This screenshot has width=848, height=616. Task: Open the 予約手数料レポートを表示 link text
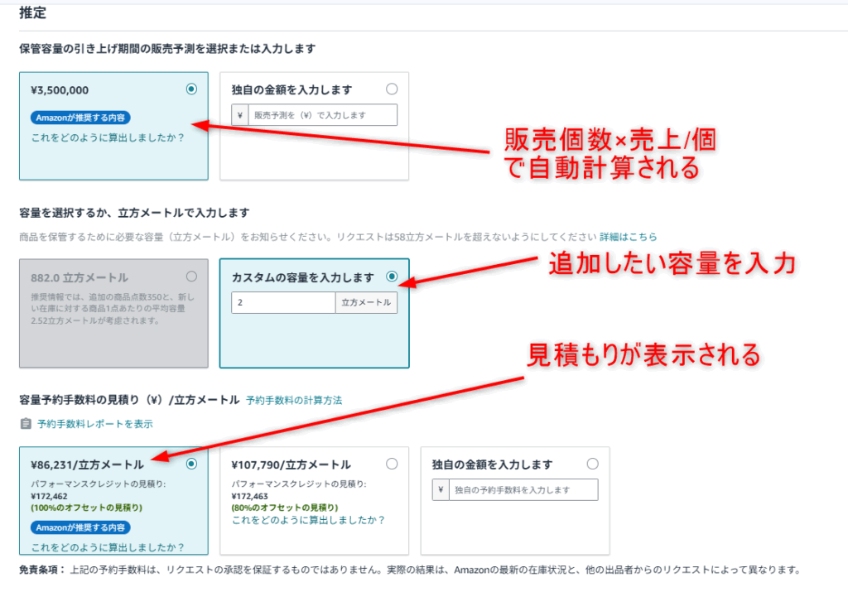coord(94,424)
